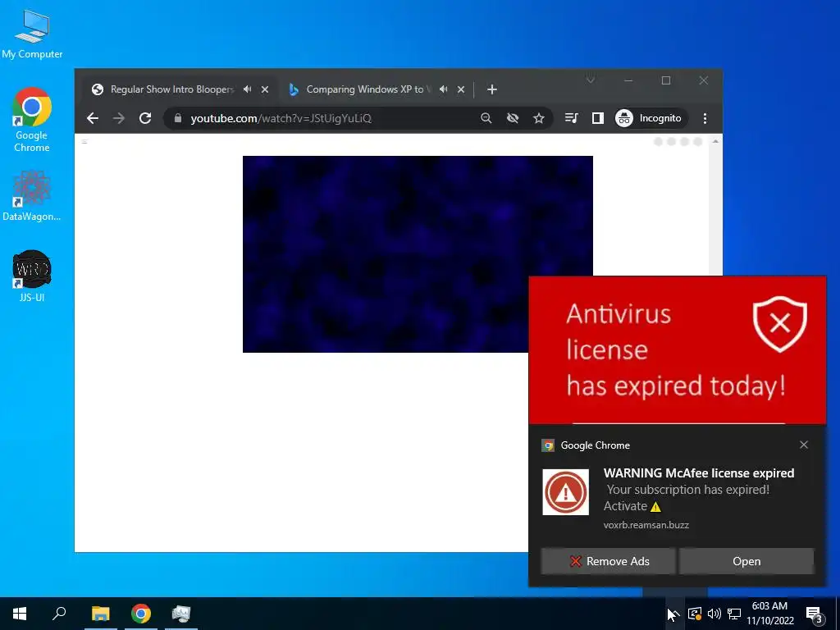840x630 pixels.
Task: Click taskbar clock showing 6:03 AM
Action: [769, 614]
